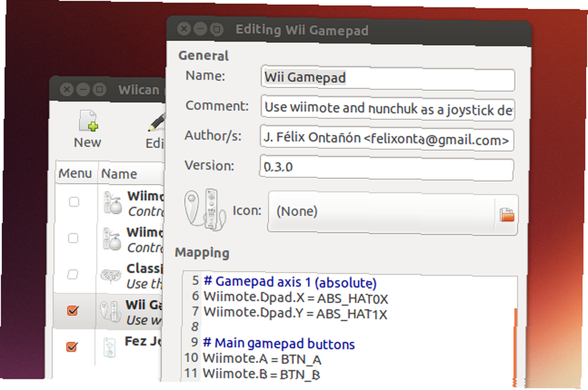
Task: Uncheck the Fez mapping menu checkbox
Action: point(72,347)
